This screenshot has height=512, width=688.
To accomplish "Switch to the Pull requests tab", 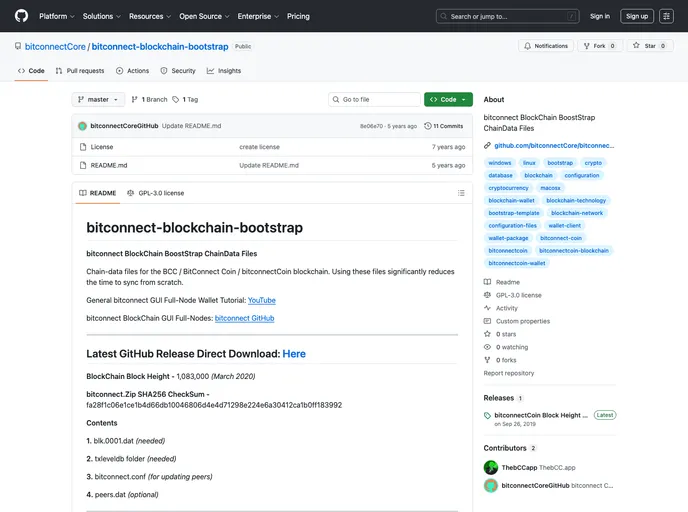I will 80,71.
